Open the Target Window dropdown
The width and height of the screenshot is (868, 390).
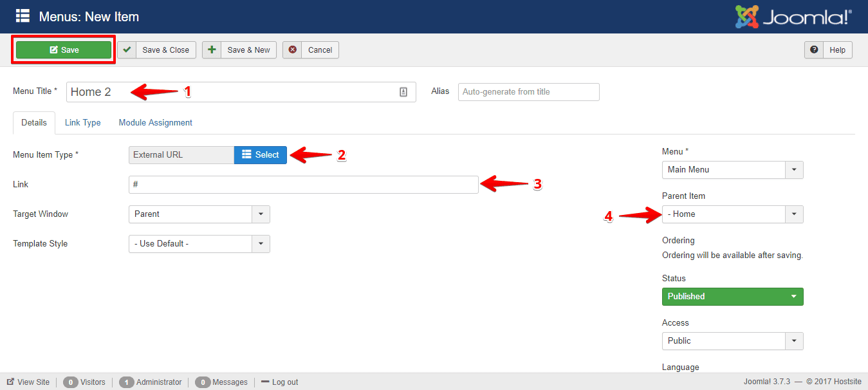coord(261,214)
